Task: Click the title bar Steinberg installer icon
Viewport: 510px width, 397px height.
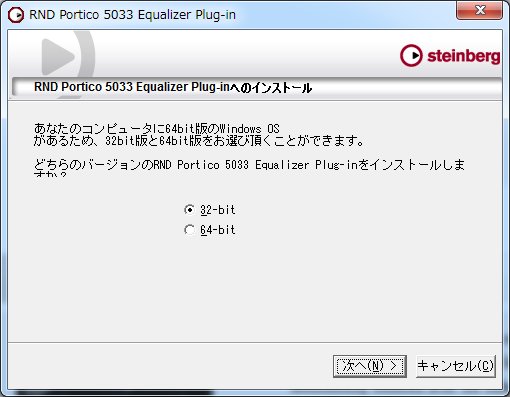Action: 16,15
